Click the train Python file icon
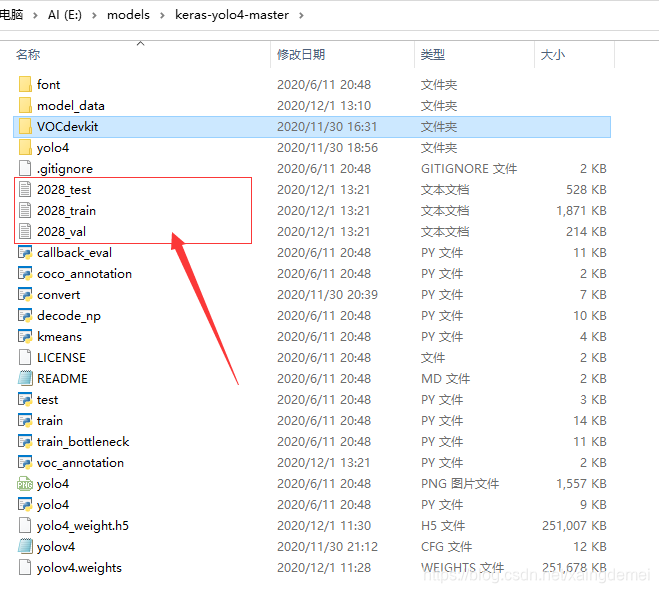The height and width of the screenshot is (593, 659). pos(25,420)
